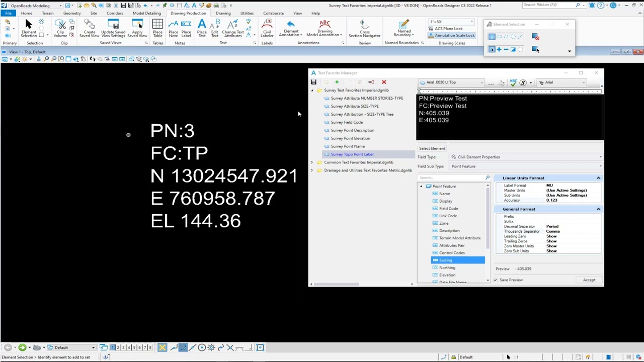644x362 pixels.
Task: Click the notifications bell icon
Action: pyautogui.click(x=592, y=5)
